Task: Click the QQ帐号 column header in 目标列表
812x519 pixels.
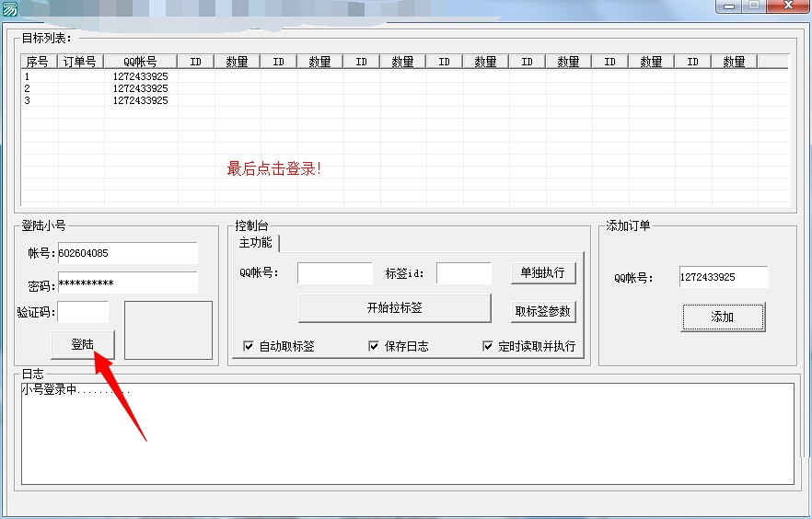Action: tap(140, 62)
